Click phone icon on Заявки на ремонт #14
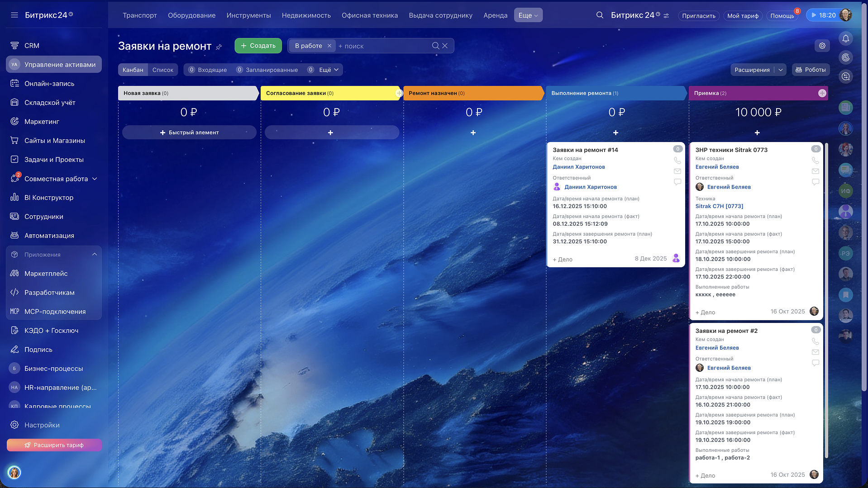The image size is (868, 488). point(677,160)
